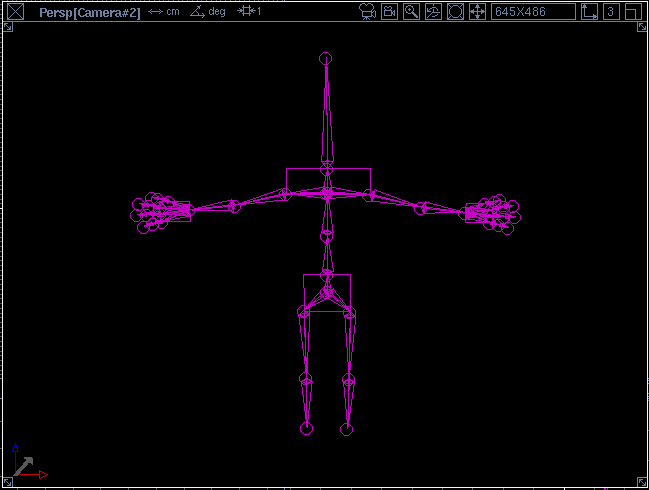Screen dimensions: 649x490
Task: Click the top-right window resize corner
Action: tap(642, 27)
